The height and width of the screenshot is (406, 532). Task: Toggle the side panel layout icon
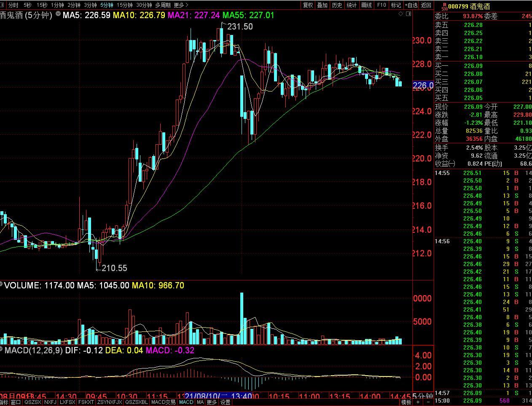pos(408,14)
